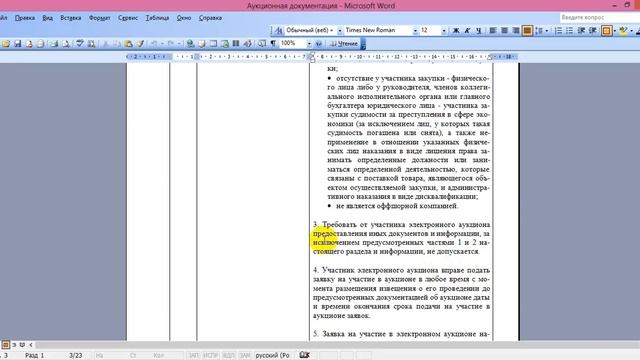Click the Save diskette icon

[18, 44]
